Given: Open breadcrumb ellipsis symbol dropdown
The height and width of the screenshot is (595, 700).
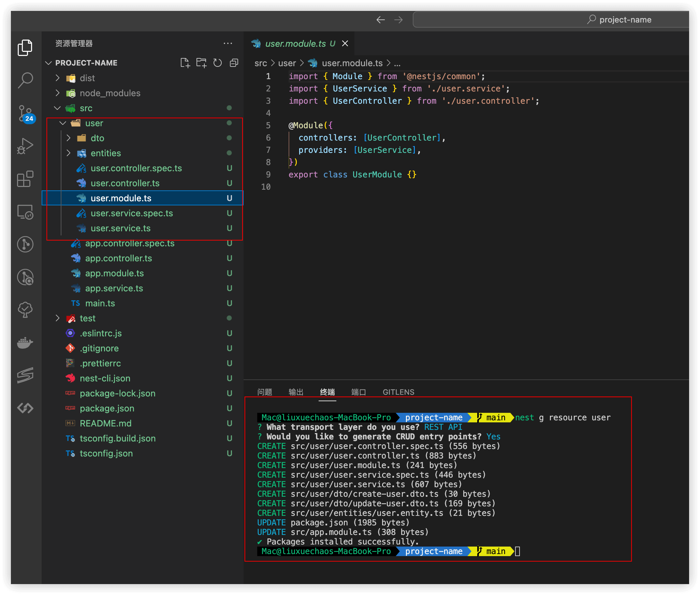Looking at the screenshot, I should [397, 63].
